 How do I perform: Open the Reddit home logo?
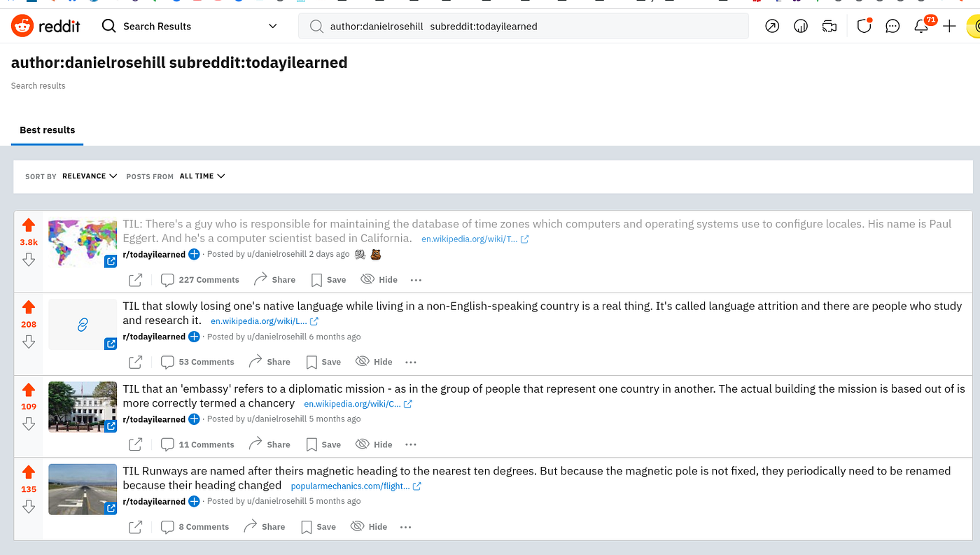click(x=45, y=27)
